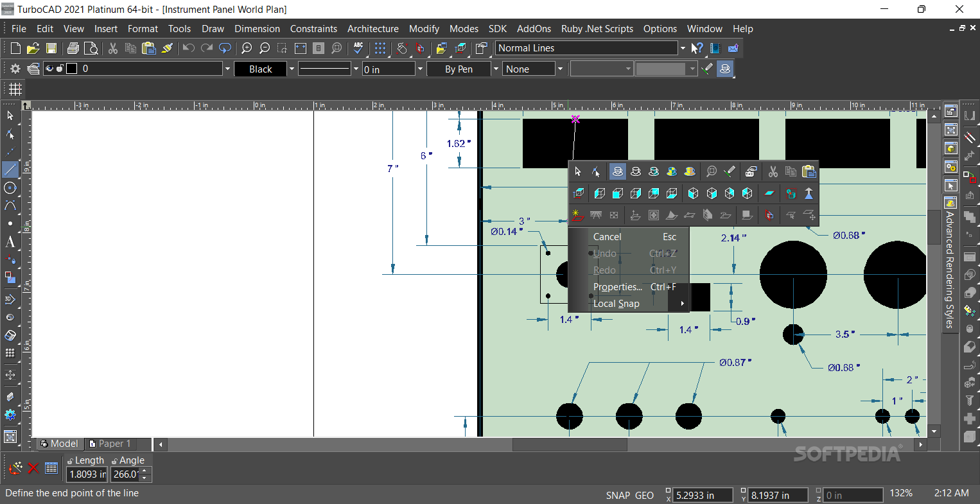This screenshot has height=504, width=980.
Task: Click the Black pen color box
Action: pos(260,69)
